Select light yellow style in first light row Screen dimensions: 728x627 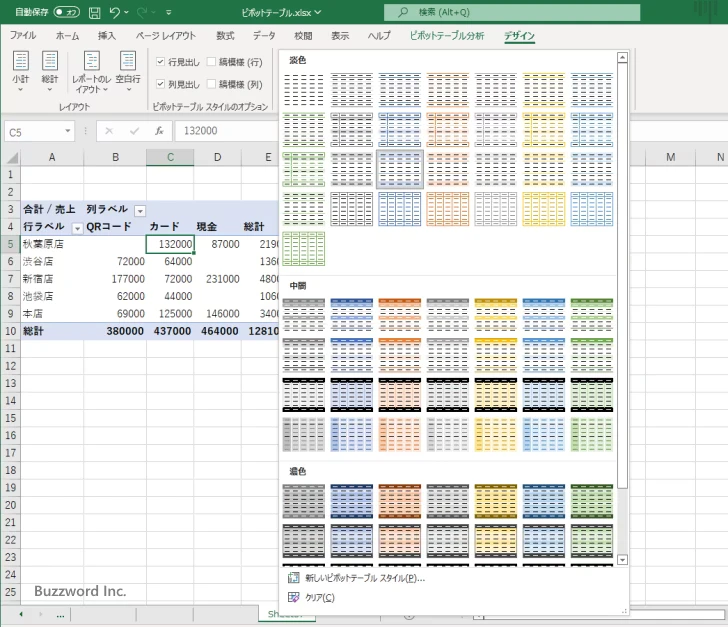coord(544,90)
